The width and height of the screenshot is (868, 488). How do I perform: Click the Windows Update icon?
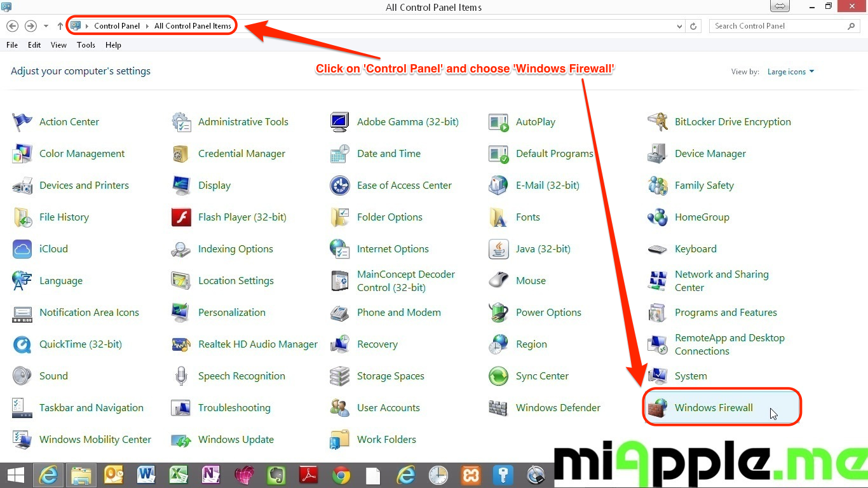[x=181, y=440]
